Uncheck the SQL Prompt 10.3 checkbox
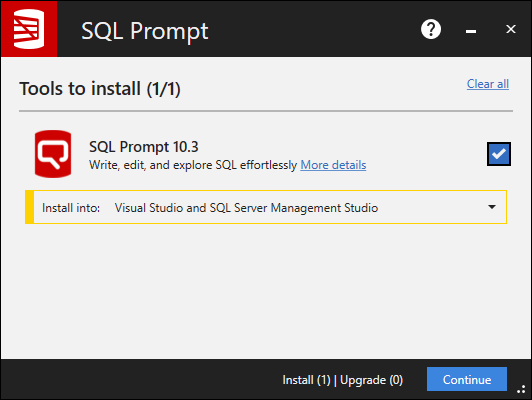Screen dimensions: 532x400 [499, 154]
